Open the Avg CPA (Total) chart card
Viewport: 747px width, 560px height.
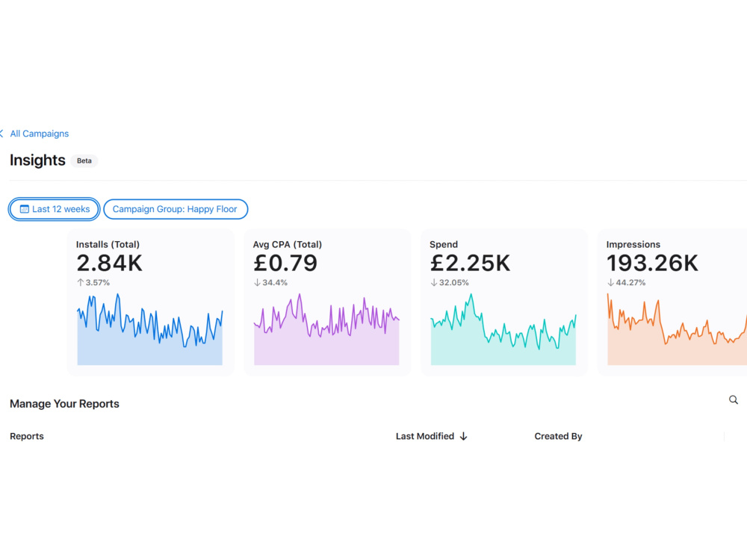point(327,302)
